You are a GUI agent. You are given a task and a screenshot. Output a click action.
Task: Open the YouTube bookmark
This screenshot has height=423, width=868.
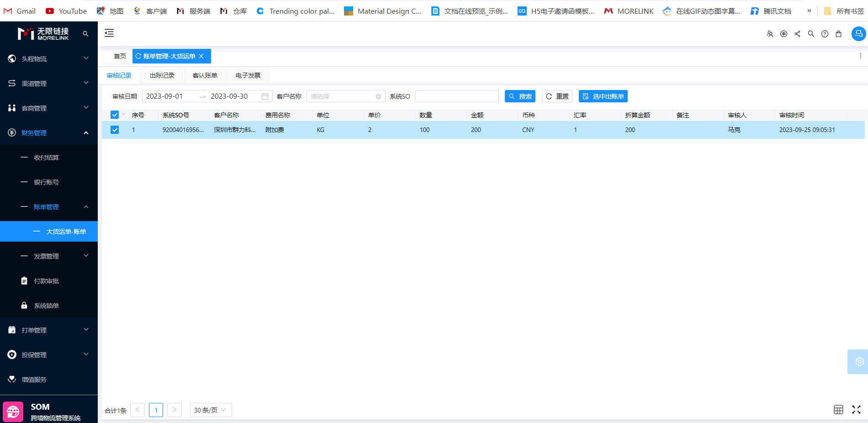pos(66,11)
